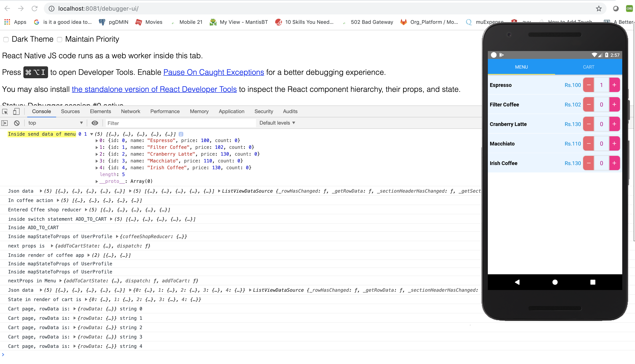The image size is (635, 364).
Task: Open the top context dropdown
Action: (x=55, y=123)
